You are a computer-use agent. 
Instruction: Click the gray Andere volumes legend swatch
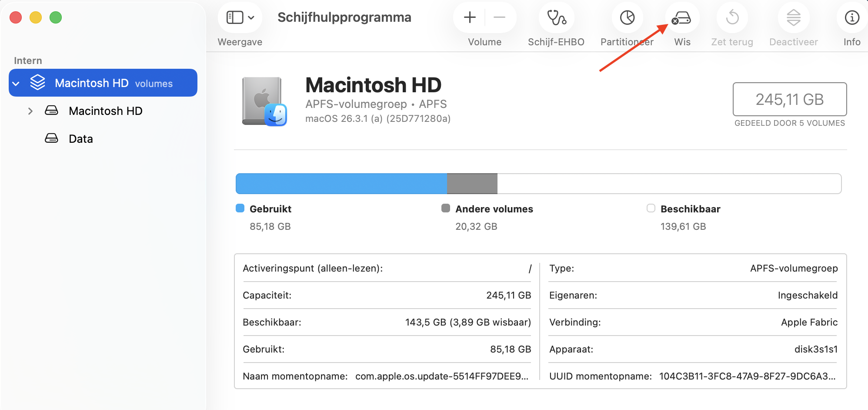[x=445, y=208]
